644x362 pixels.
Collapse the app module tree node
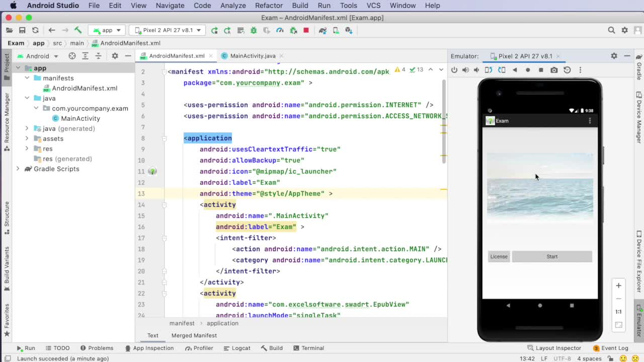click(18, 68)
